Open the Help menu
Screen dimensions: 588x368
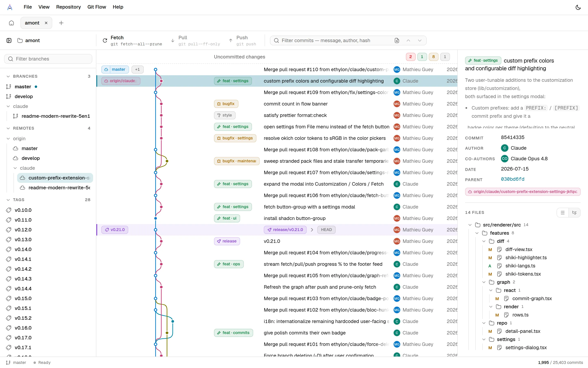click(x=118, y=7)
